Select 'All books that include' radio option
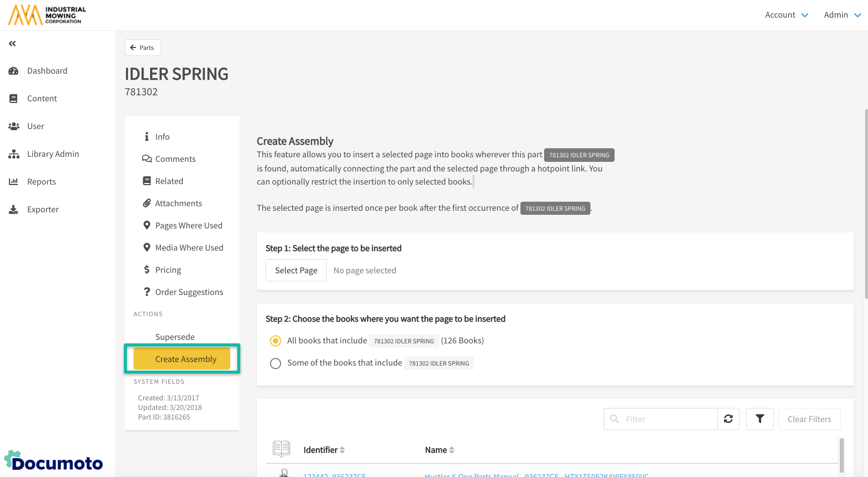Image resolution: width=868 pixels, height=477 pixels. pos(276,341)
